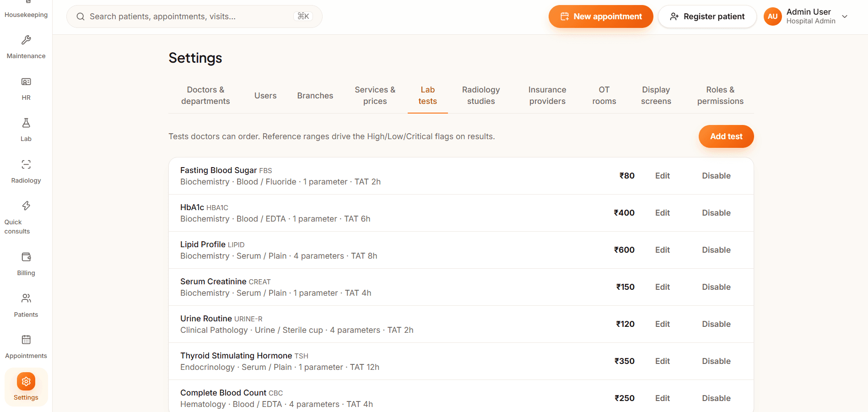Open Radiology scan icon in sidebar
The image size is (868, 412).
point(26,165)
